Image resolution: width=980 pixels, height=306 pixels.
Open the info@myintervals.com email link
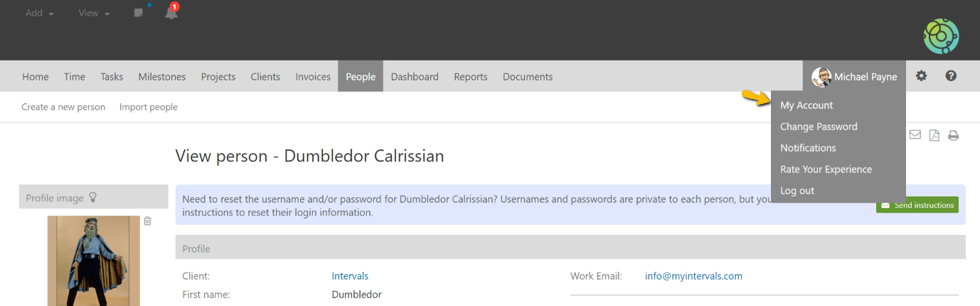(693, 276)
